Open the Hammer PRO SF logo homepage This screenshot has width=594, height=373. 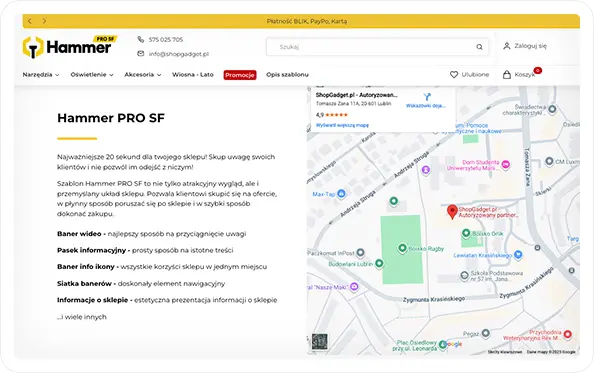coord(70,47)
